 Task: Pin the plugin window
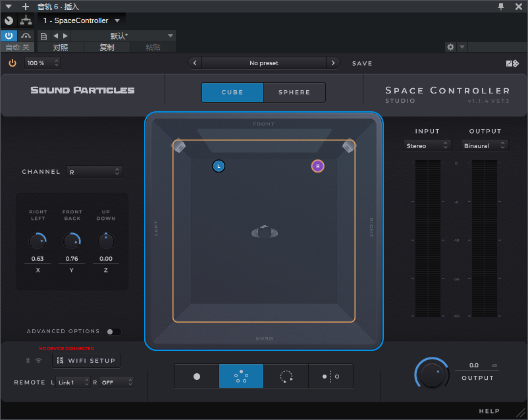[x=501, y=7]
